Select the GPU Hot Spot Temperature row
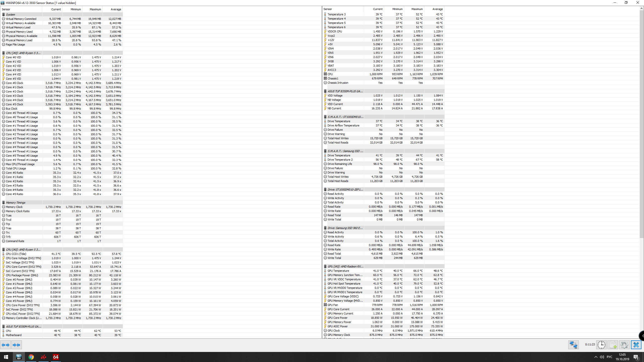Screen dimensions: 644x362 (x=344, y=284)
